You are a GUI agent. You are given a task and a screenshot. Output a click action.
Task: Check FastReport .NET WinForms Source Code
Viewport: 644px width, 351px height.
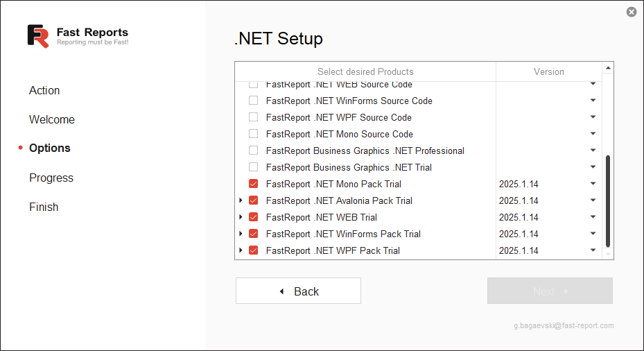[x=254, y=101]
